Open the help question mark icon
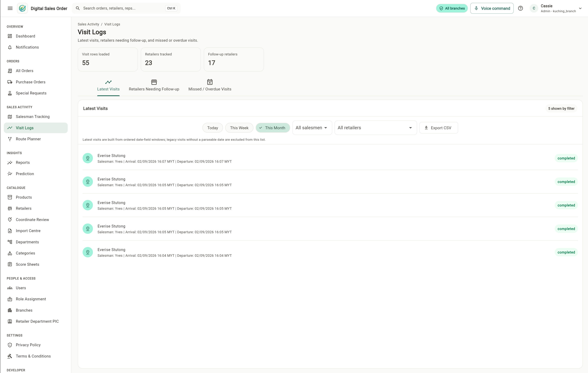This screenshot has width=588, height=373. tap(520, 8)
